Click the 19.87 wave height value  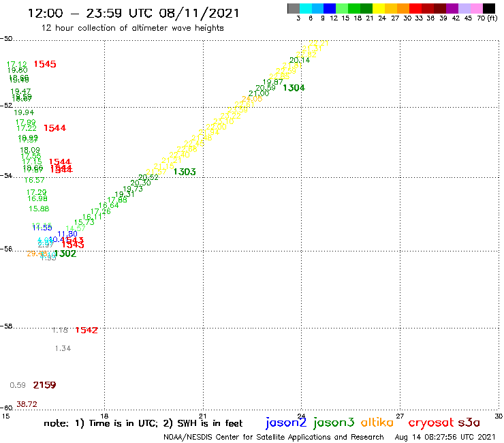[273, 82]
